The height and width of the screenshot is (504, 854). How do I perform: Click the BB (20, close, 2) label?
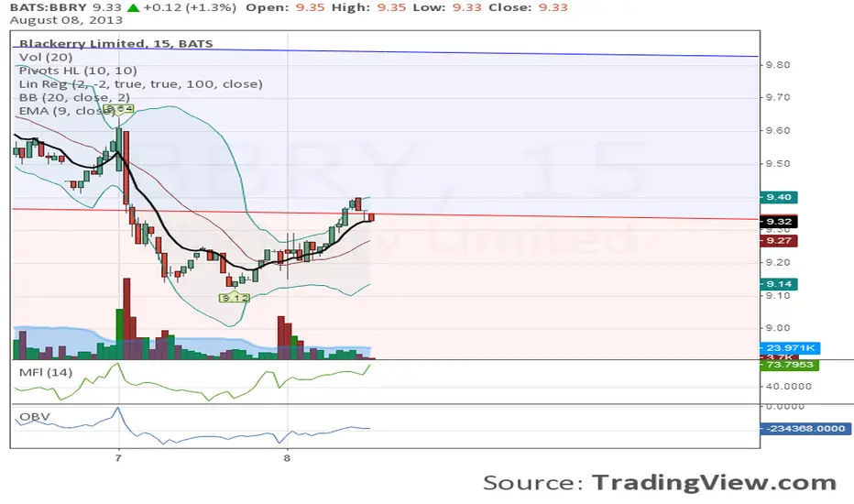(74, 97)
